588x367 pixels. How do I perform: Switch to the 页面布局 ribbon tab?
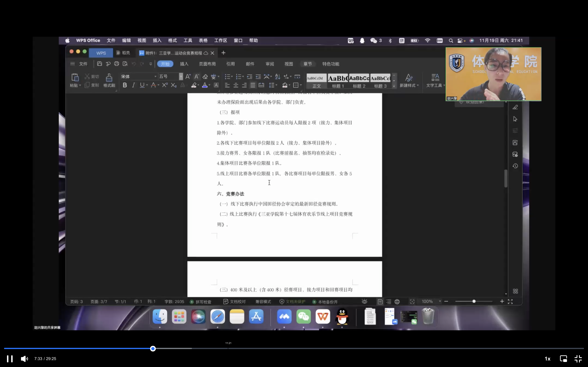click(x=207, y=64)
